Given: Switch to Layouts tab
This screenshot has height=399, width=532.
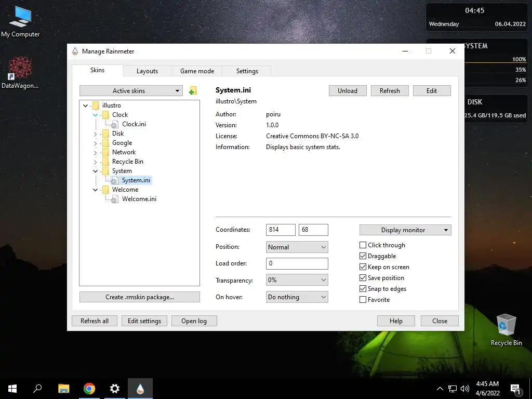Looking at the screenshot, I should (147, 71).
